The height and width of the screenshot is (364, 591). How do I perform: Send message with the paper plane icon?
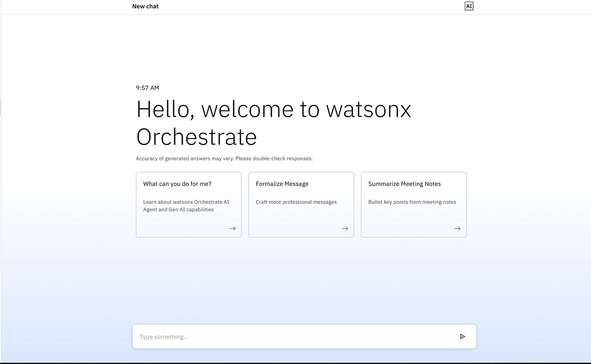[x=463, y=337]
